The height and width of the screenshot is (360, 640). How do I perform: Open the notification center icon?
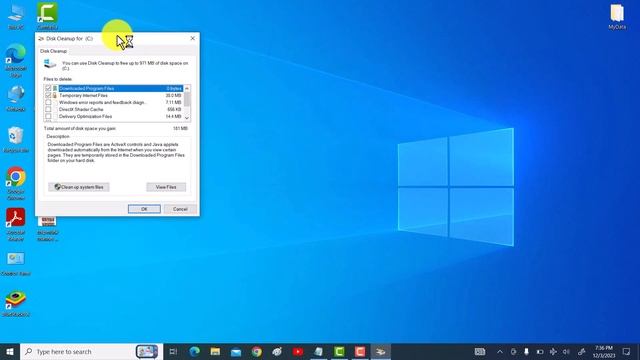point(627,351)
